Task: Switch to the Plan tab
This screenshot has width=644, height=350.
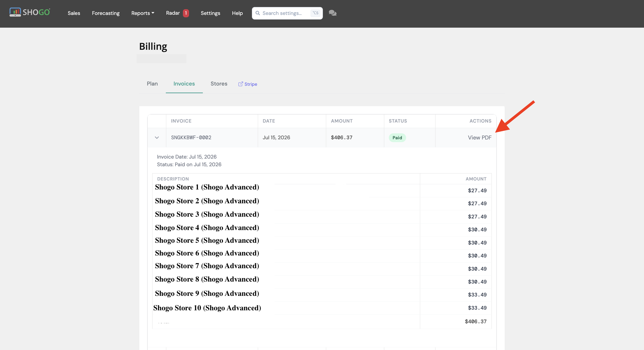Action: click(x=152, y=84)
